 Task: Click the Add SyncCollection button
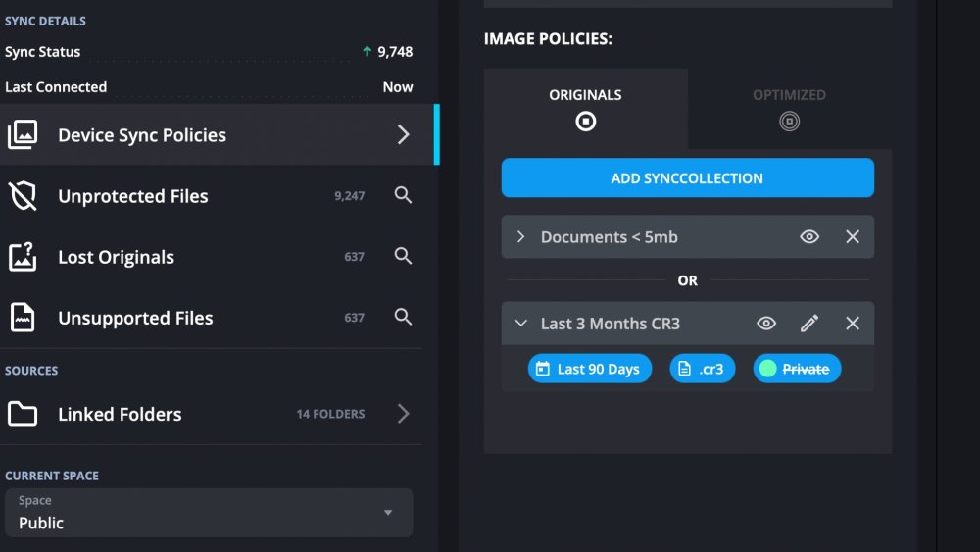pos(687,178)
